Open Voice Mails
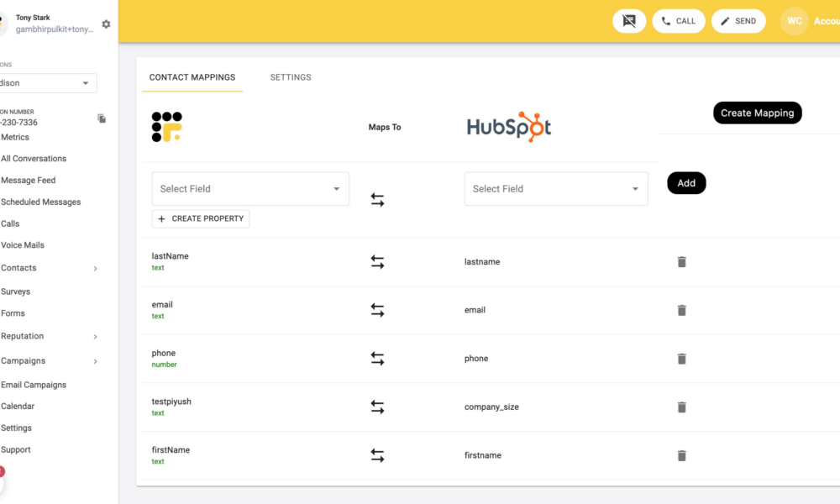 23,245
